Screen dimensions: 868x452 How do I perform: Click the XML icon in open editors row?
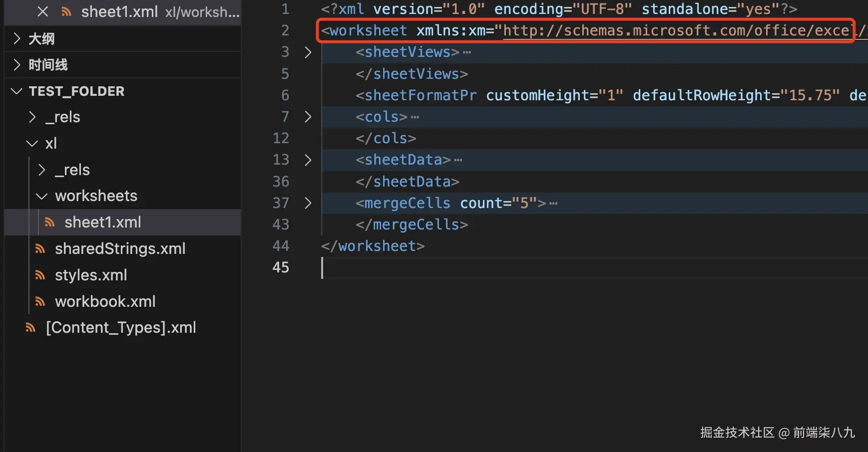pyautogui.click(x=66, y=11)
